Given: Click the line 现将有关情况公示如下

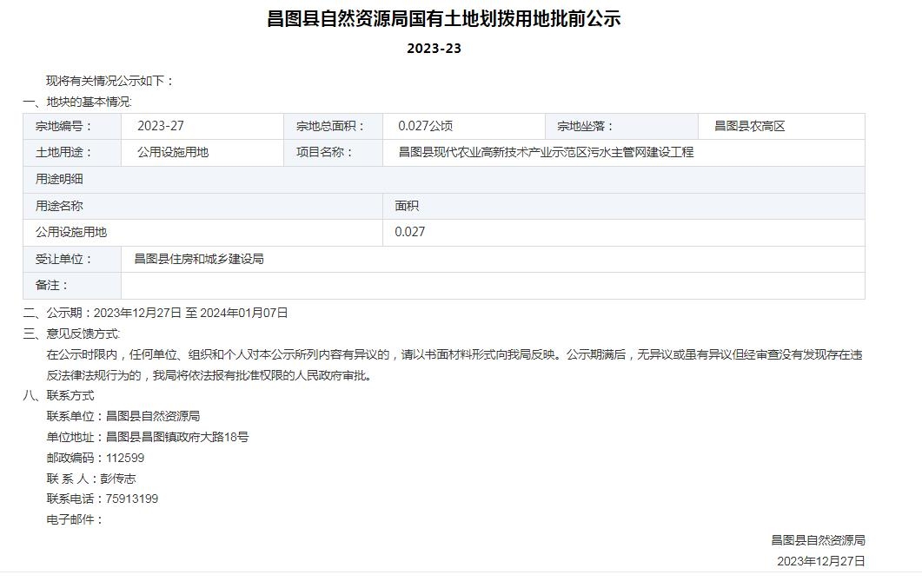Looking at the screenshot, I should [110, 81].
